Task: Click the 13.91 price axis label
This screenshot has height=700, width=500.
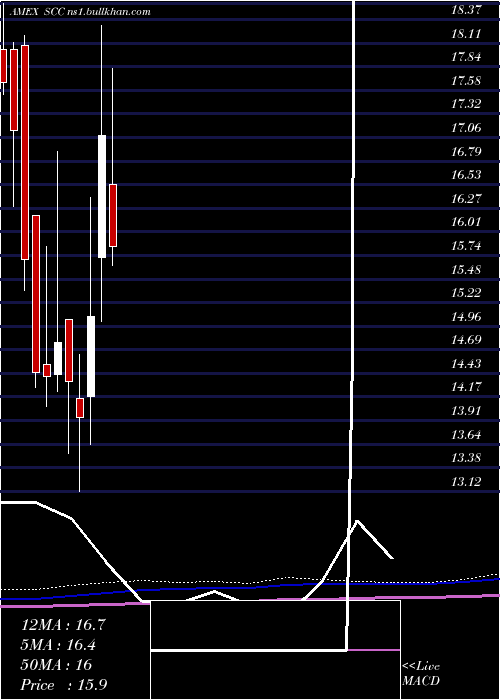Action: point(466,410)
